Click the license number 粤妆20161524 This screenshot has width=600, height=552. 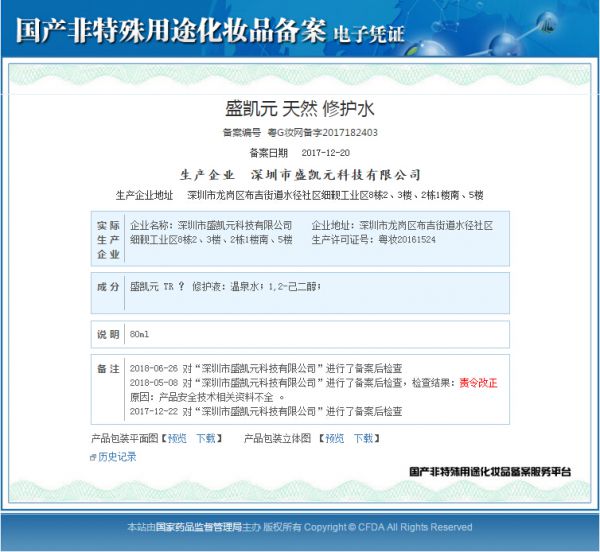[407, 240]
